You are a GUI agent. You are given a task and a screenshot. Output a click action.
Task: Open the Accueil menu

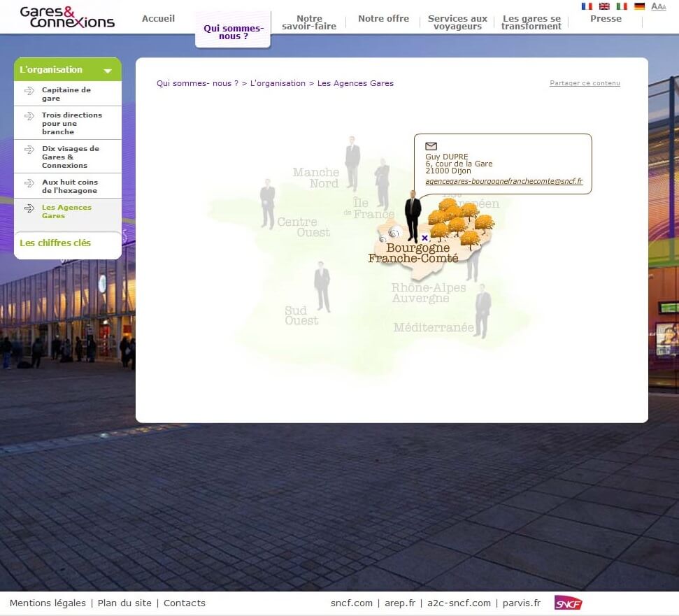tap(159, 19)
